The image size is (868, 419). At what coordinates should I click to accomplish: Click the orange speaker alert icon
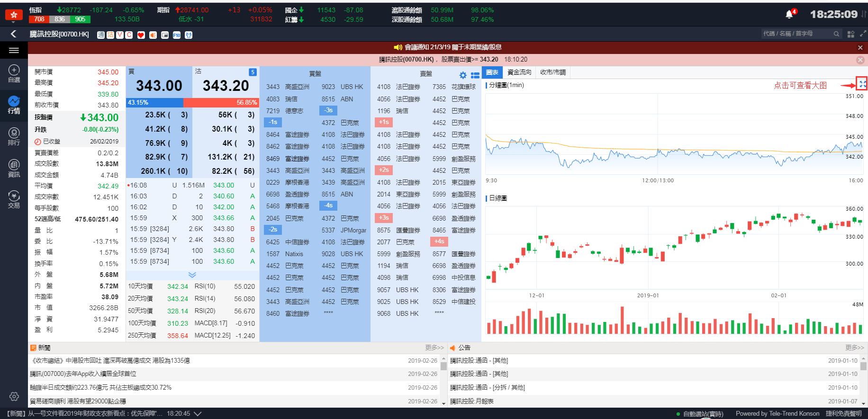(153, 35)
